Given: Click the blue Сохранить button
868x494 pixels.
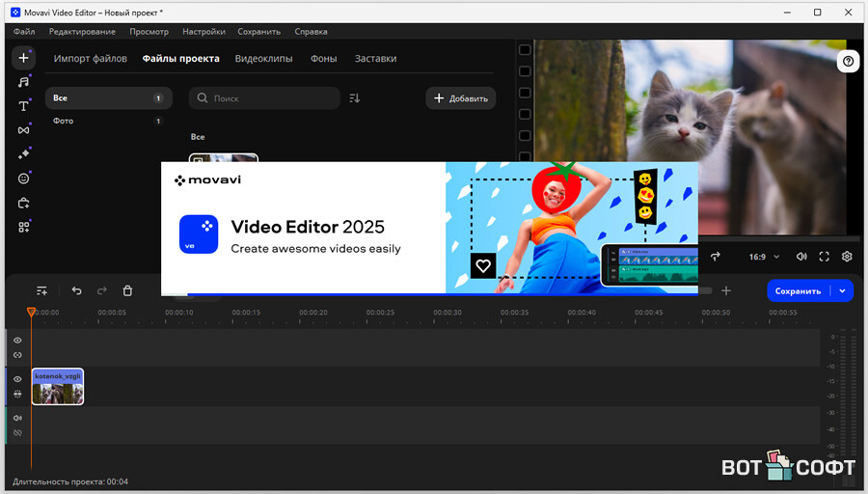Looking at the screenshot, I should point(798,290).
